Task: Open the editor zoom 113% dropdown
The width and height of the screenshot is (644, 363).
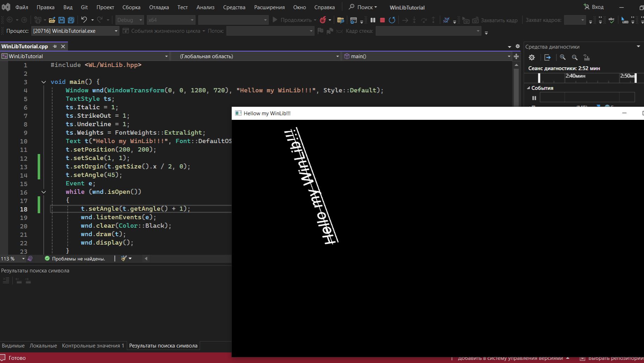Action: [23, 259]
